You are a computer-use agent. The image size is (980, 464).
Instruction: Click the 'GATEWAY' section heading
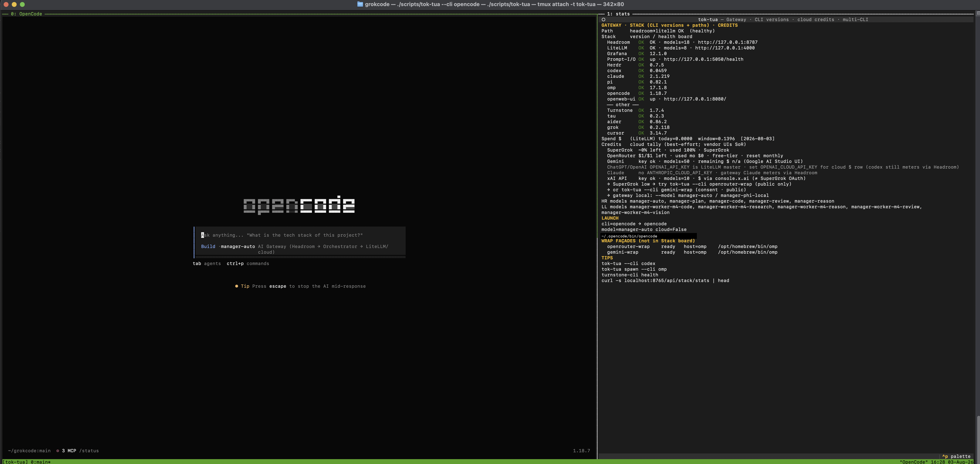(611, 25)
